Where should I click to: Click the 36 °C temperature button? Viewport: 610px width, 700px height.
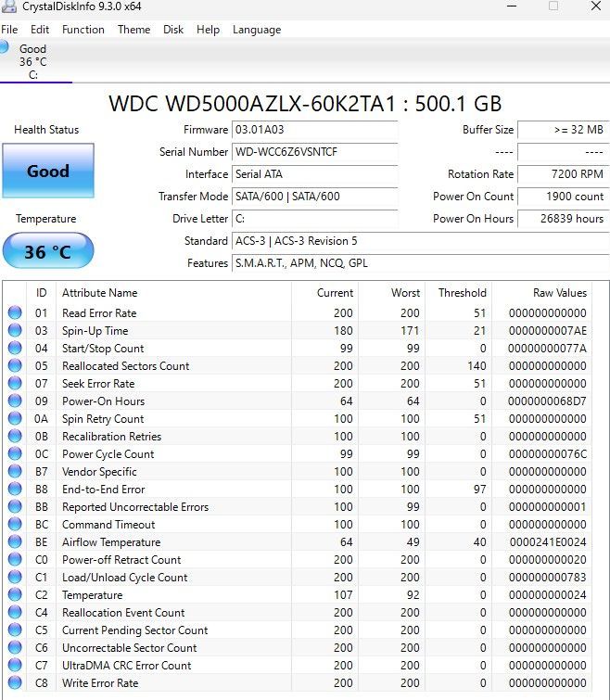(x=47, y=252)
